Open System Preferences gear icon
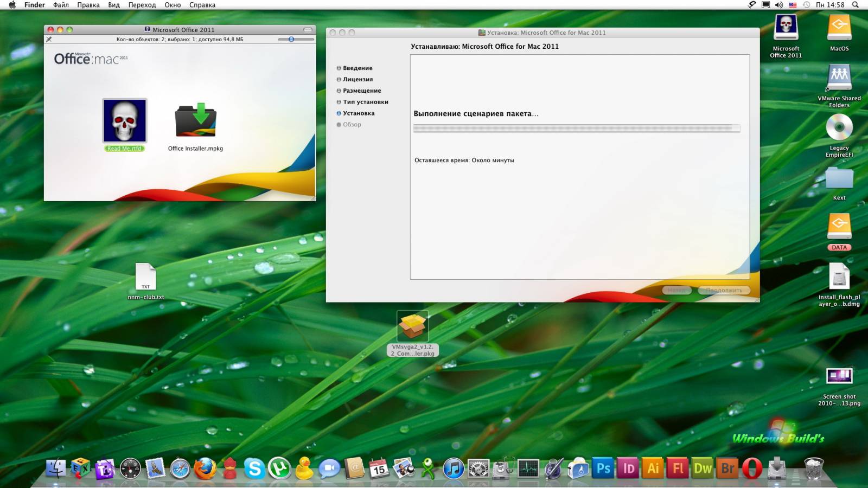Viewport: 868px width, 488px height. click(x=478, y=468)
